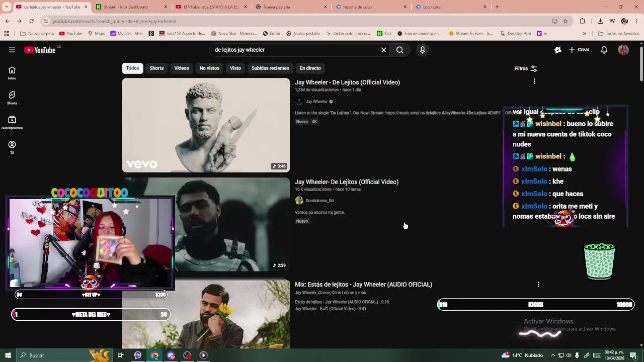The width and height of the screenshot is (644, 362).
Task: Open the browser extensions puzzle icon
Action: tap(583, 21)
